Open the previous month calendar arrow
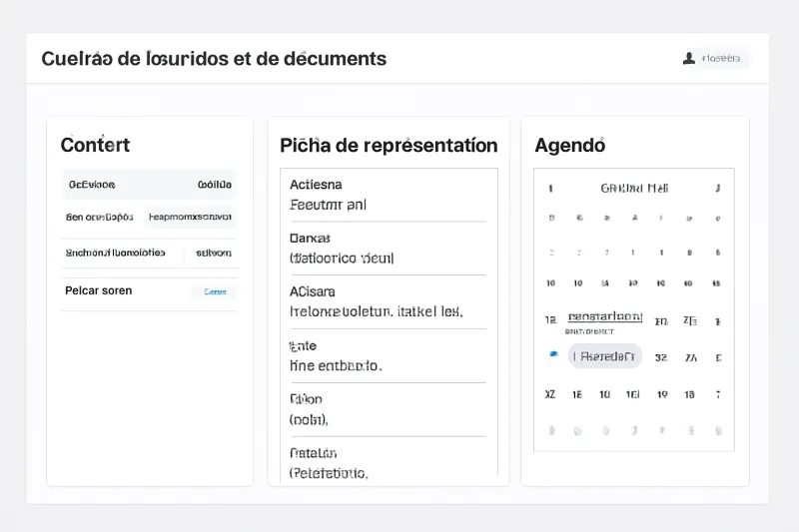Viewport: 799px width, 532px height. coord(550,189)
